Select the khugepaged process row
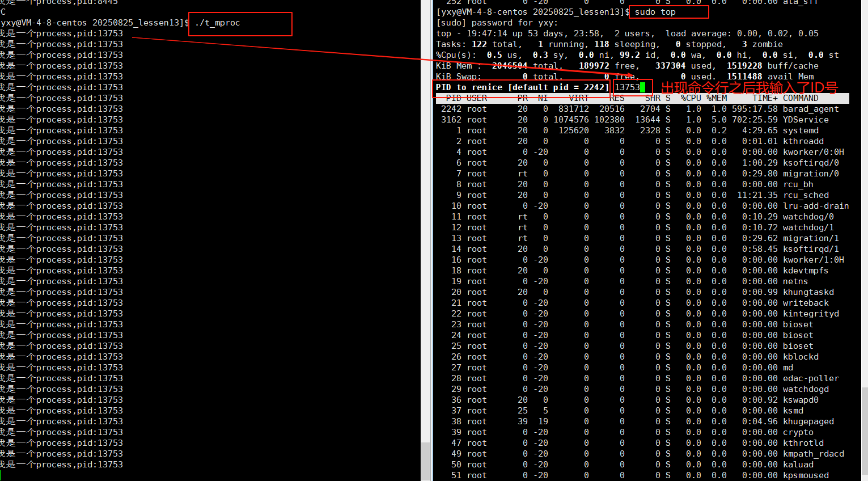The width and height of the screenshot is (868, 481). (642, 421)
